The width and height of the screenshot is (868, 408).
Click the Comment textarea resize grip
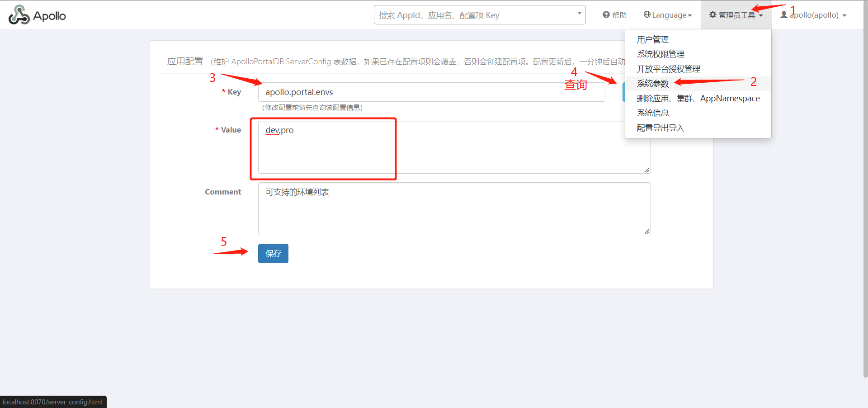pos(647,232)
